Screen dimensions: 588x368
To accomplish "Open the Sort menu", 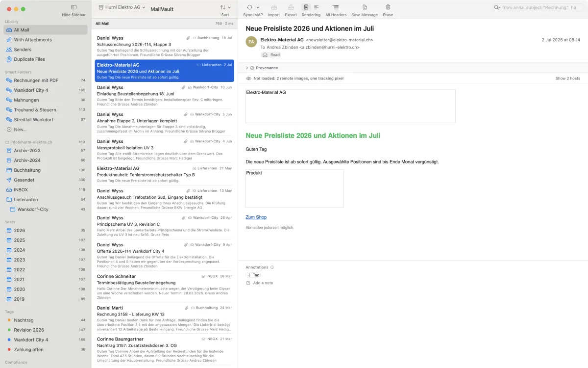I will coord(225,7).
